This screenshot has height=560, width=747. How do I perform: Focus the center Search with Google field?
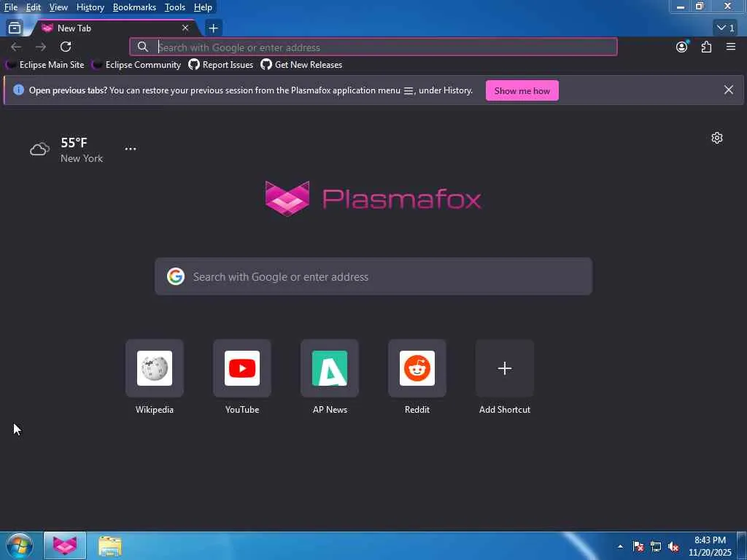pyautogui.click(x=373, y=276)
